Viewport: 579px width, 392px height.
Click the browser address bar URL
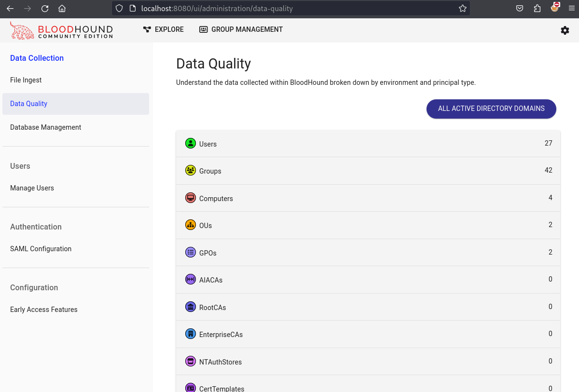(217, 8)
